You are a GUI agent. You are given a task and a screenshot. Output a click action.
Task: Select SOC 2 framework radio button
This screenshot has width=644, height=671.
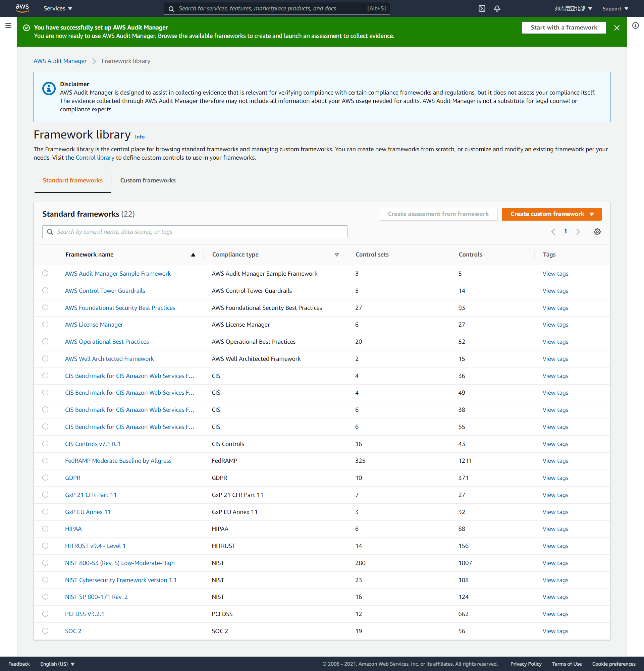[x=45, y=631]
